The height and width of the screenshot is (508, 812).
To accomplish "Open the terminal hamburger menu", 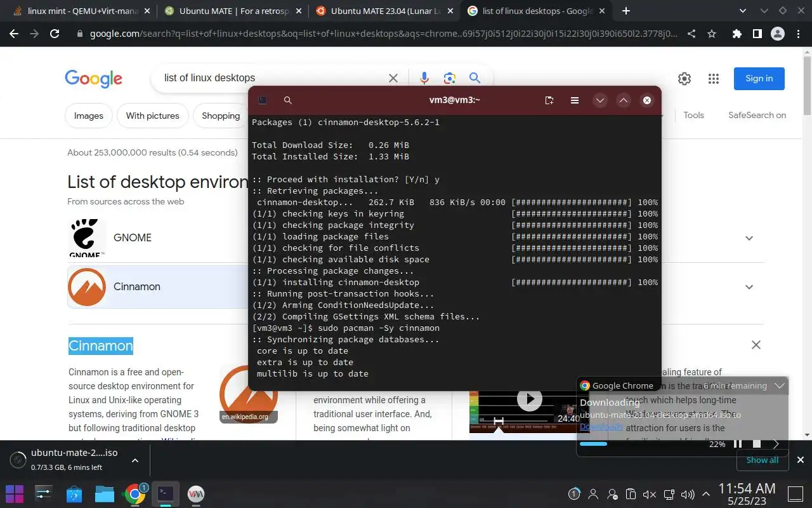I will click(x=575, y=100).
